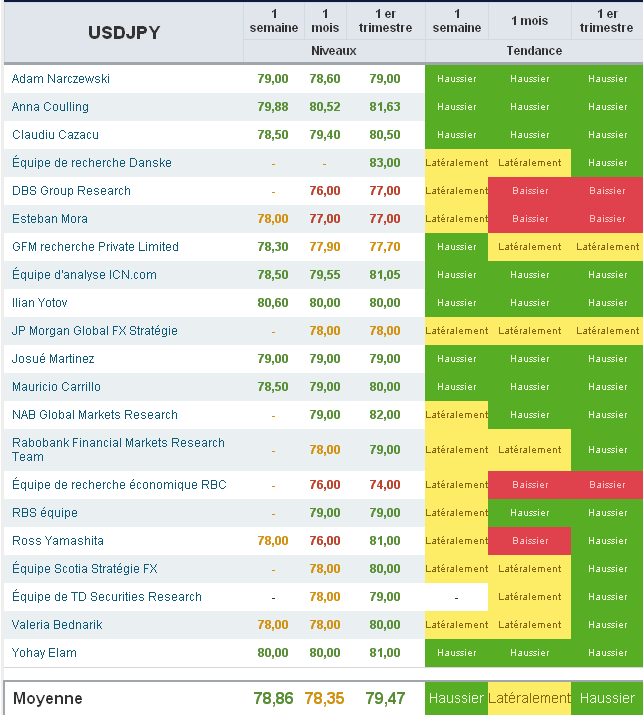Click the Moyenne Haussier quarterly trend cell
This screenshot has width=643, height=715.
click(x=607, y=698)
